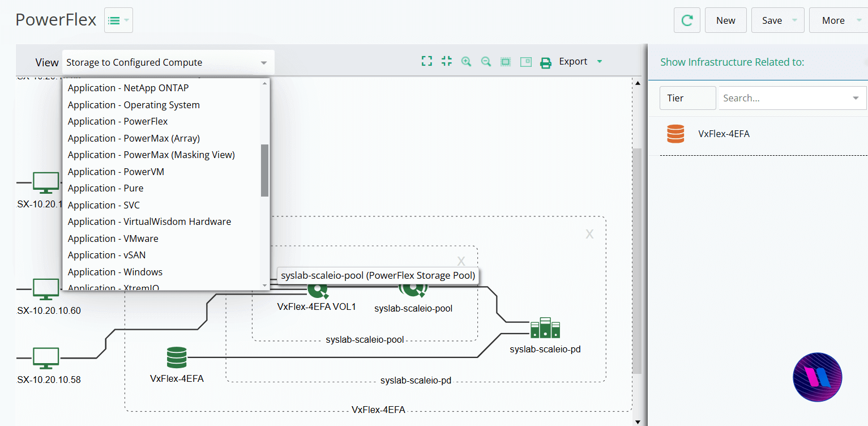Screen dimensions: 868x426
Task: Select the syslab-scaleio-pd server rack icon
Action: 545,329
